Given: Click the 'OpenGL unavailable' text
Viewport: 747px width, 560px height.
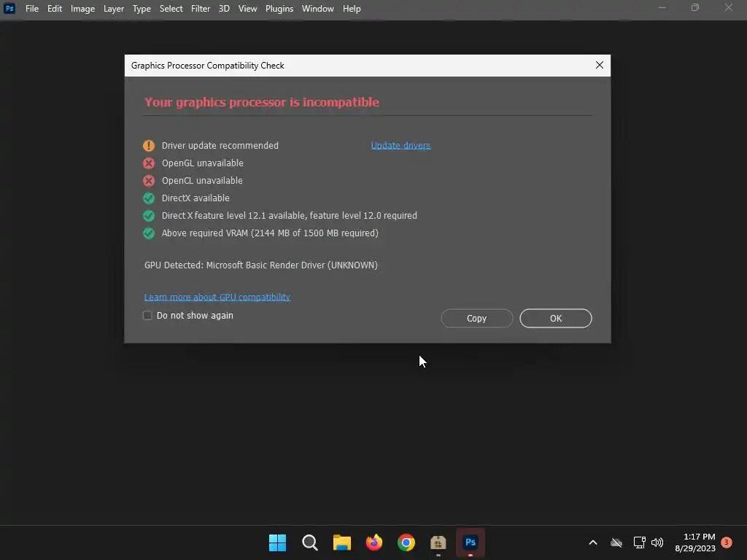Looking at the screenshot, I should (203, 163).
